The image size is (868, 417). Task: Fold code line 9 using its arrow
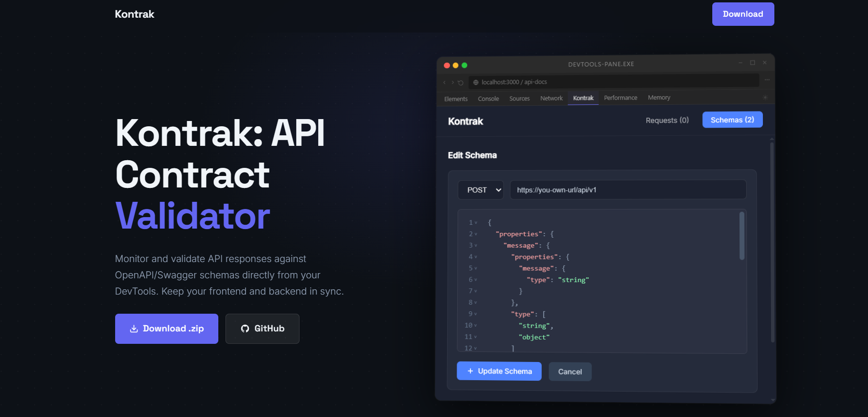click(476, 314)
